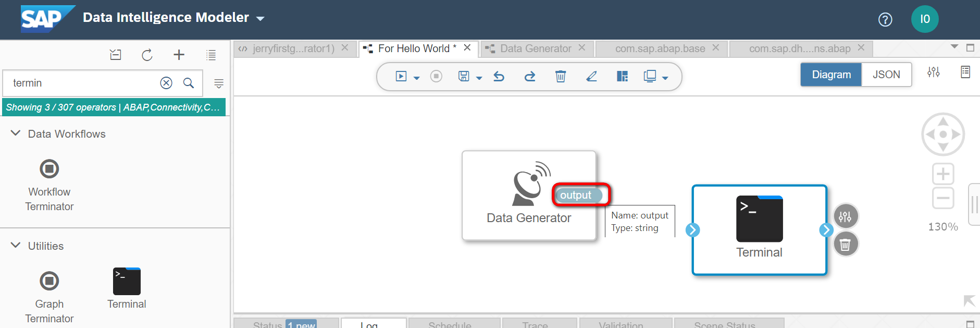
Task: Click the duplicate group icon in toolbar
Action: [x=650, y=77]
